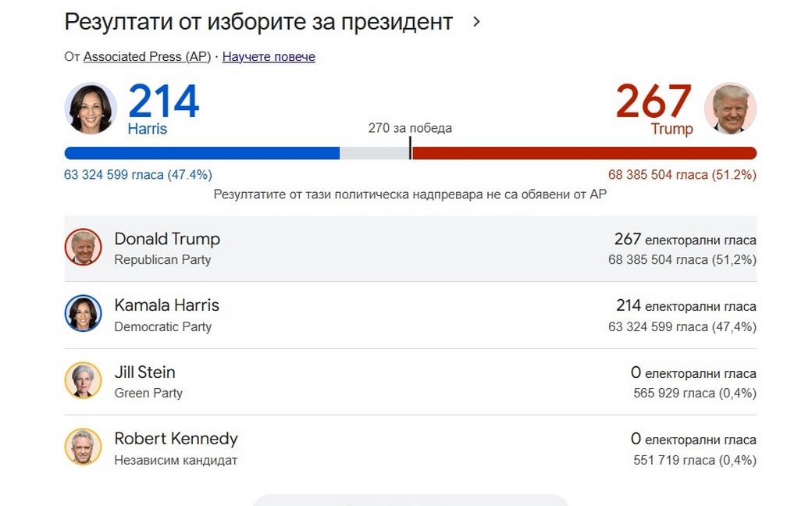The image size is (812, 506).
Task: Expand results via arrow next to title
Action: tap(476, 22)
